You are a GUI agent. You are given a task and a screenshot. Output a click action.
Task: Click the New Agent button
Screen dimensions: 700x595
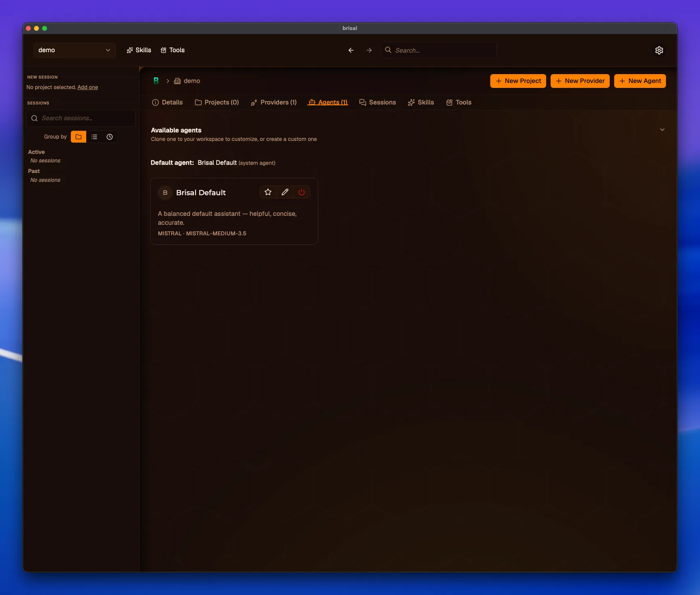click(x=640, y=81)
